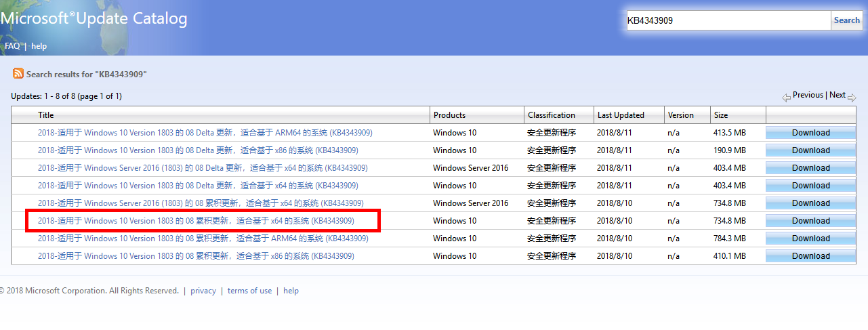The width and height of the screenshot is (868, 330).
Task: Download the Windows Server 2016 Delta update
Action: 811,168
